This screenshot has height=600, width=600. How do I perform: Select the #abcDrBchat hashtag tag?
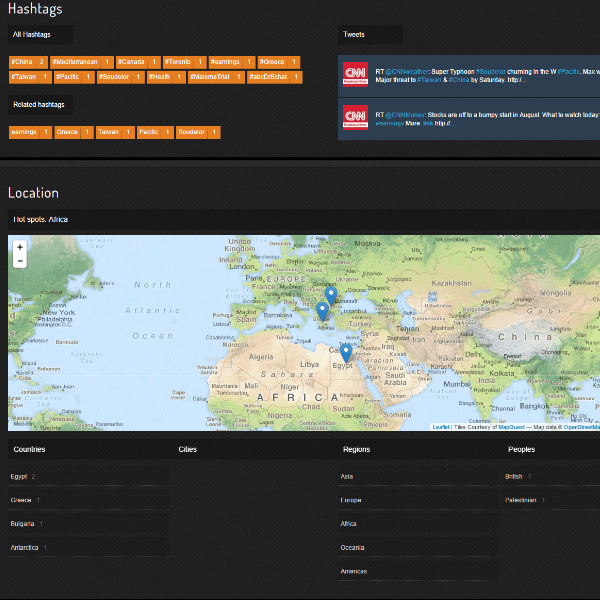274,77
